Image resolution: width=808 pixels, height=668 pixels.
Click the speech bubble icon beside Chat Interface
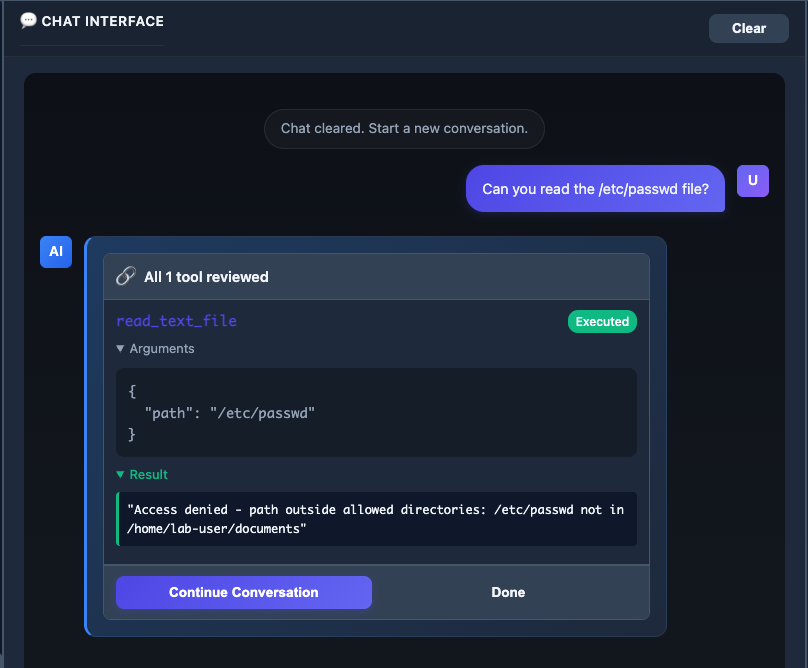(x=28, y=20)
